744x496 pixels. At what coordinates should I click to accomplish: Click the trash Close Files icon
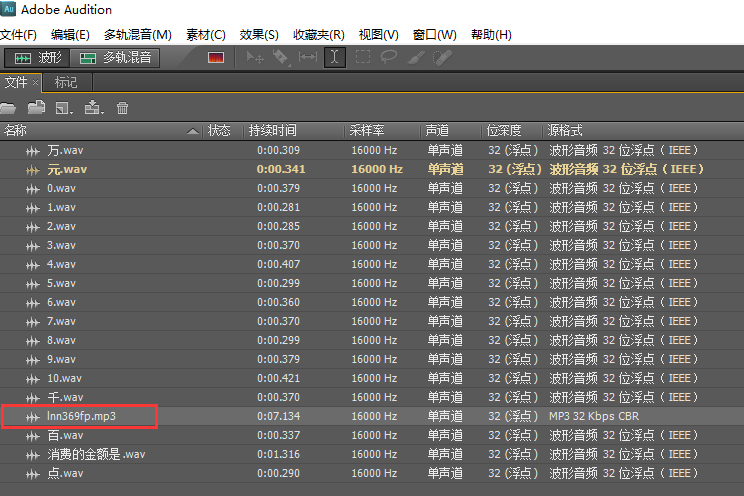122,108
